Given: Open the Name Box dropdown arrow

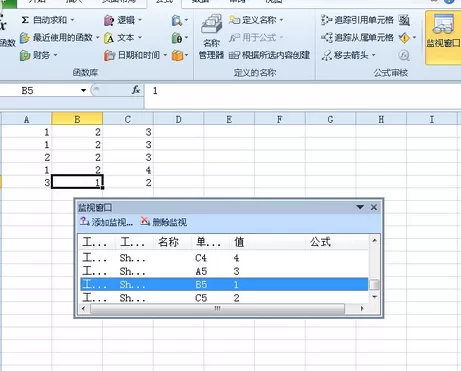Looking at the screenshot, I should click(x=83, y=91).
